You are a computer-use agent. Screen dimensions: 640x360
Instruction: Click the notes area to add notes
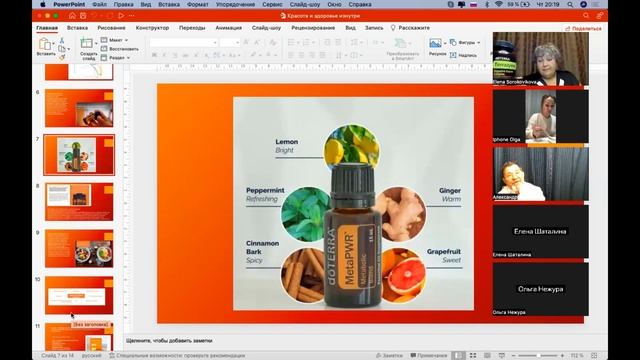click(x=365, y=340)
